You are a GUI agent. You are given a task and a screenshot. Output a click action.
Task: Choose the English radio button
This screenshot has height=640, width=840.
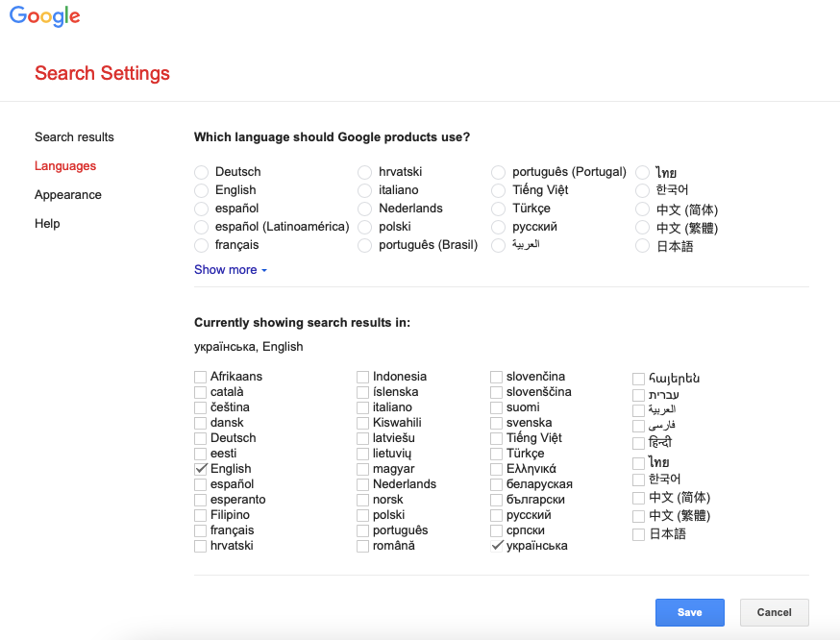201,190
